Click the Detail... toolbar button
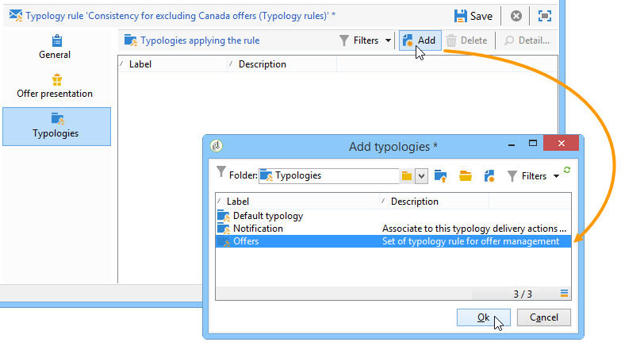The image size is (644, 346). tap(527, 40)
